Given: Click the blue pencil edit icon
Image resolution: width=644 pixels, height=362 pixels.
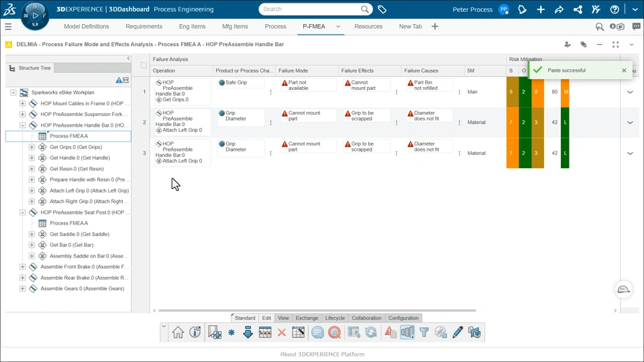Looking at the screenshot, I should click(458, 332).
